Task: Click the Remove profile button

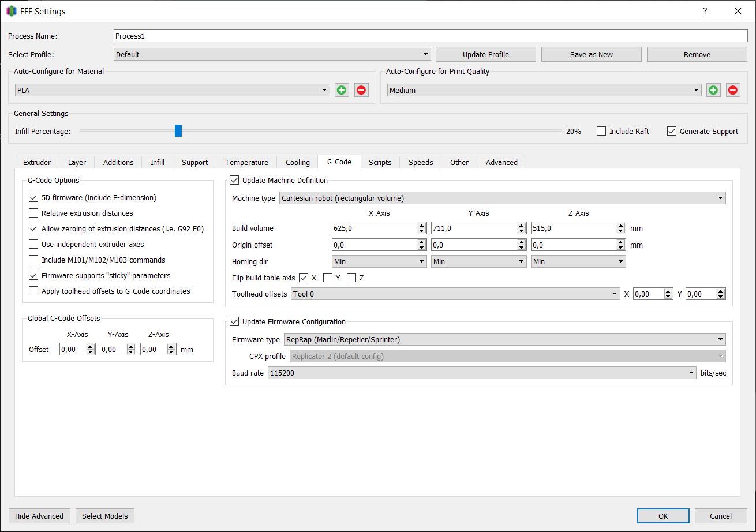Action: (x=697, y=54)
